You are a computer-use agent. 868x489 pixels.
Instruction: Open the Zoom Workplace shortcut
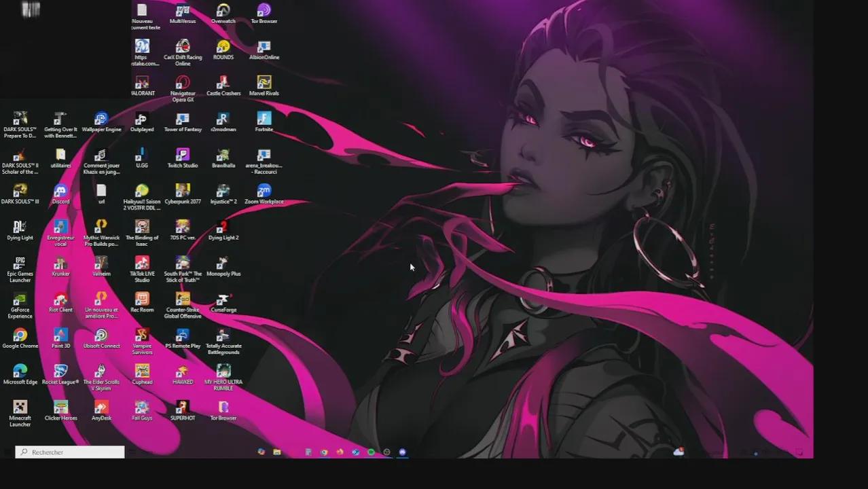(264, 194)
